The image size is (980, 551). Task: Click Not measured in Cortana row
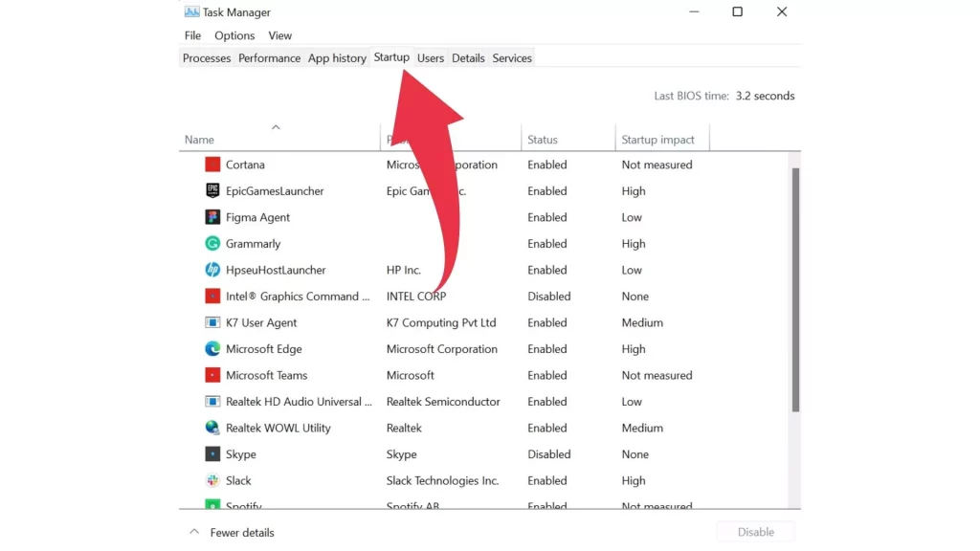point(657,165)
